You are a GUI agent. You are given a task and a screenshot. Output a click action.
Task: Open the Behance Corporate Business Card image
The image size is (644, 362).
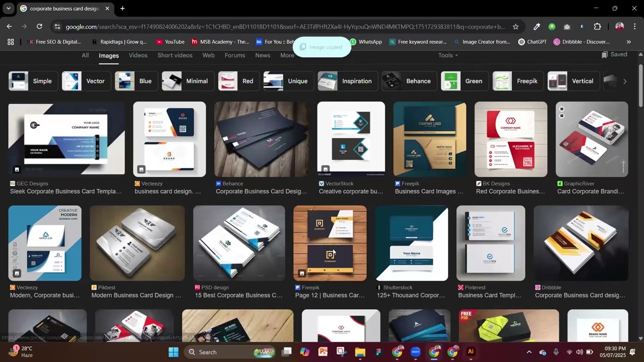[x=262, y=139]
